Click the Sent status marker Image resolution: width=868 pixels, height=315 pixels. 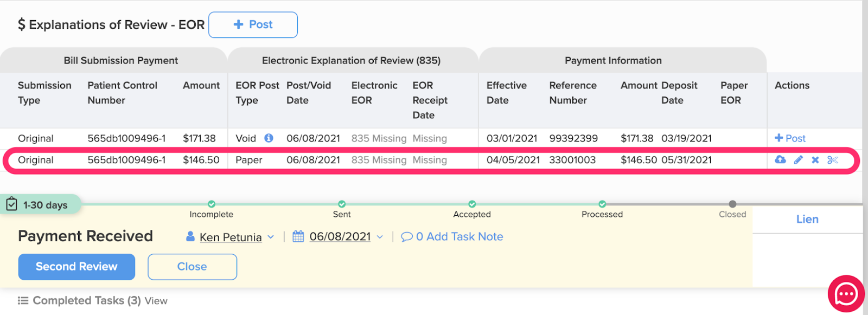pos(342,204)
